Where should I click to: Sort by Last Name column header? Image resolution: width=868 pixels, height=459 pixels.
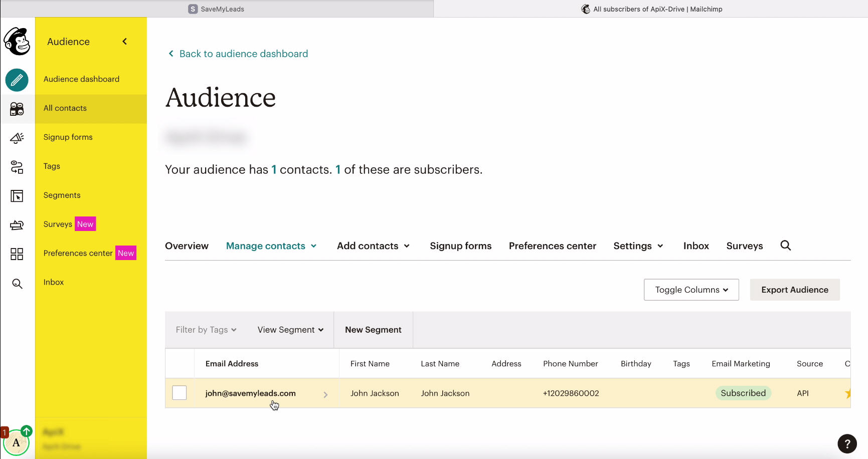coord(440,364)
